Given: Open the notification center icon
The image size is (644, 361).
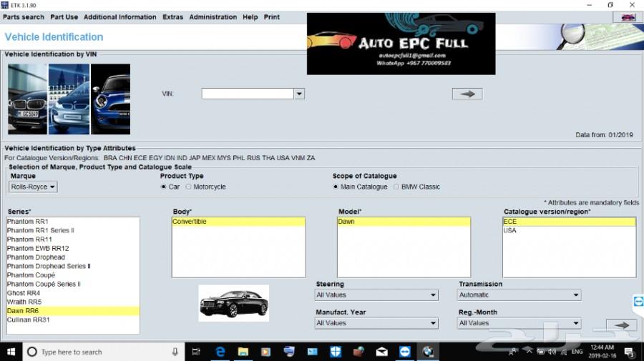Looking at the screenshot, I should point(629,352).
